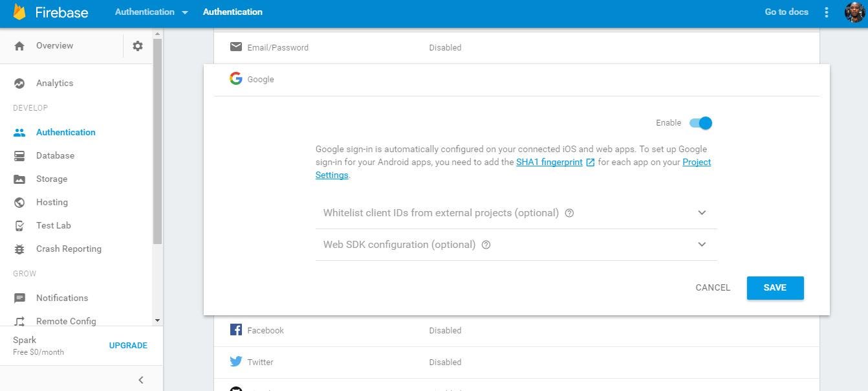Viewport: 868px width, 391px height.
Task: Click the Authentication page title in header
Action: (x=233, y=12)
